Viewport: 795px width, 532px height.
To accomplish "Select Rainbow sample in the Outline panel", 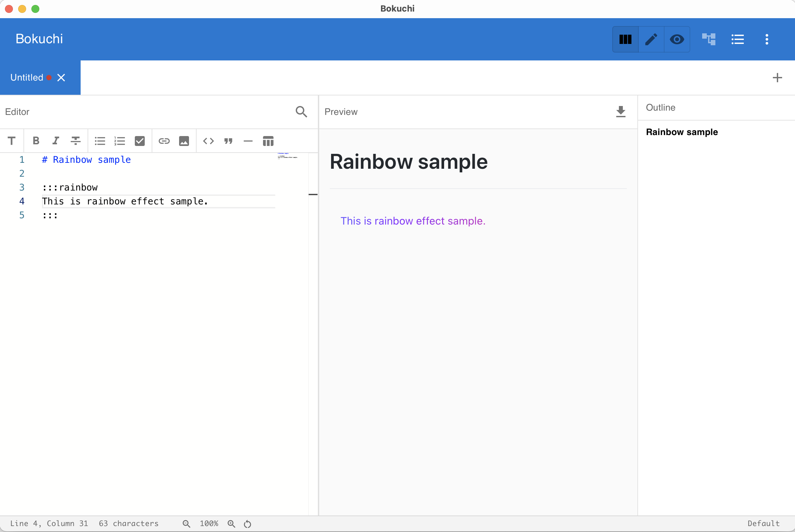I will pos(682,132).
